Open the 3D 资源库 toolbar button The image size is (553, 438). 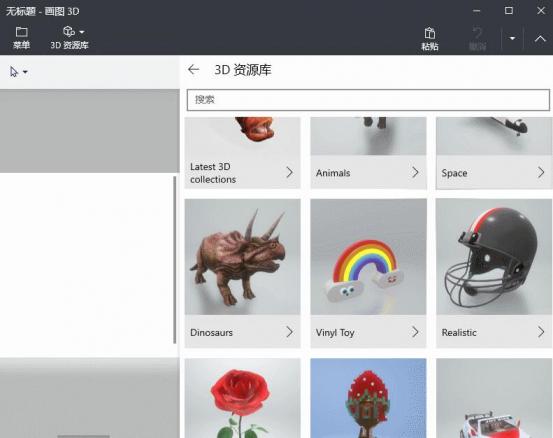(x=69, y=37)
